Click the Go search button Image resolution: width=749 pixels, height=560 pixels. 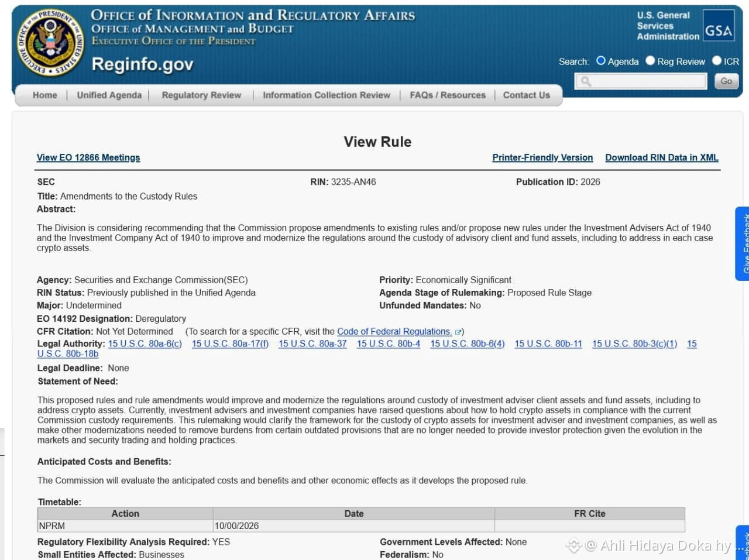click(x=726, y=81)
